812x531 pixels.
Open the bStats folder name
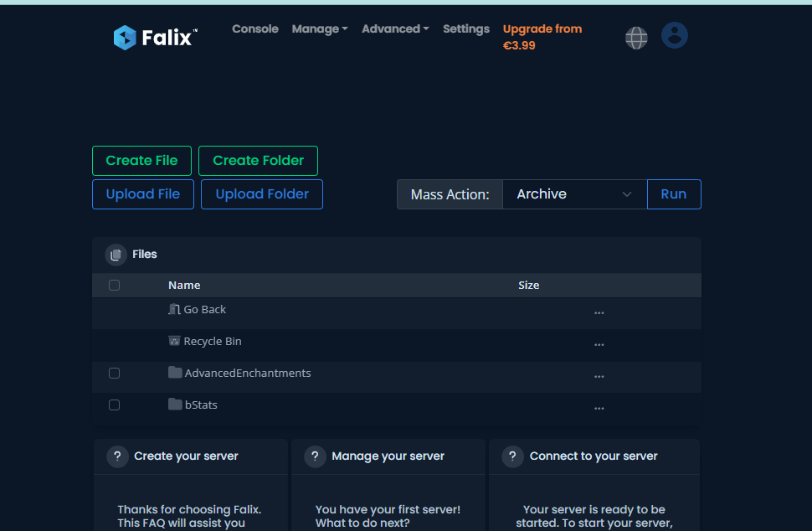point(201,405)
